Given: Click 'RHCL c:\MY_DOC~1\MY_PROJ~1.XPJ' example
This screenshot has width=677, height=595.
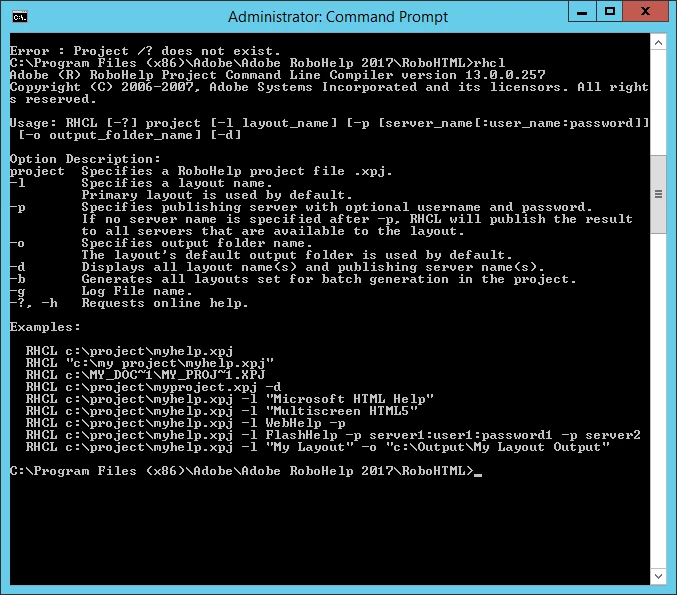Looking at the screenshot, I should (146, 375).
